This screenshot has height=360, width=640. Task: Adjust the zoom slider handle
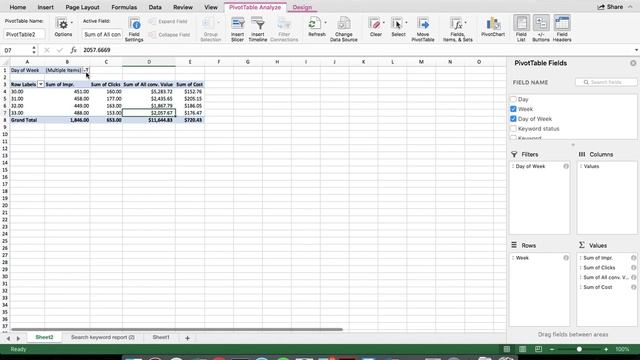click(579, 349)
